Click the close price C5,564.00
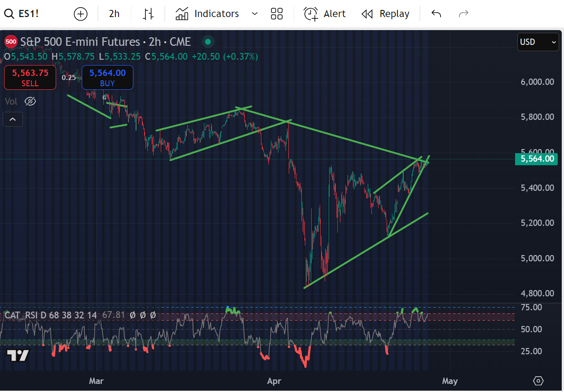Viewport: 564px width, 392px height. [167, 57]
